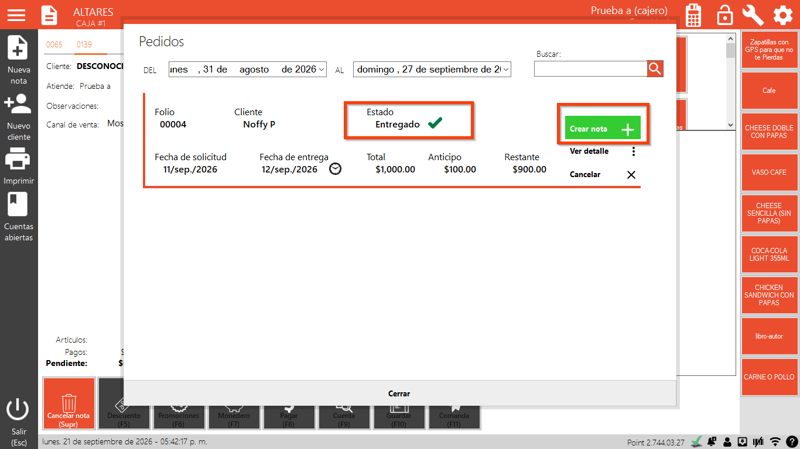Click the Restante value $900.00
The image size is (800, 449).
(x=530, y=169)
